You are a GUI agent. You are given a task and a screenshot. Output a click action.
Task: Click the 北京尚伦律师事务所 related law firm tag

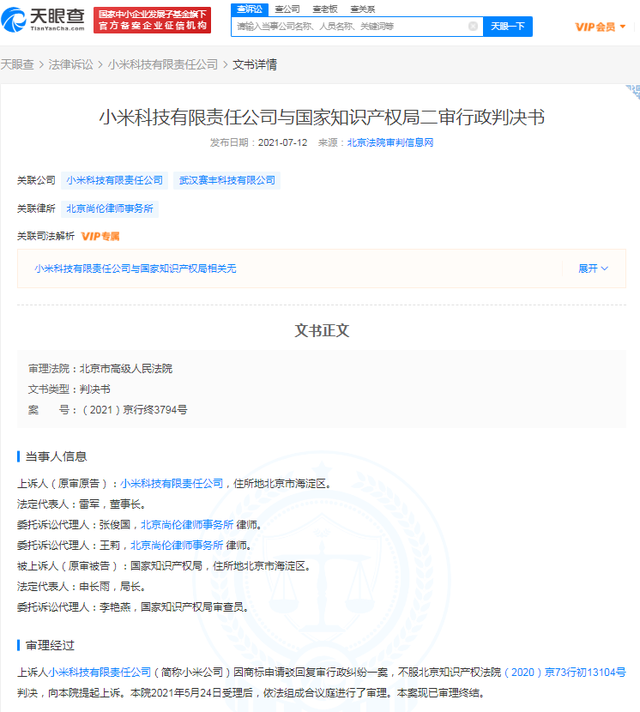(x=110, y=209)
